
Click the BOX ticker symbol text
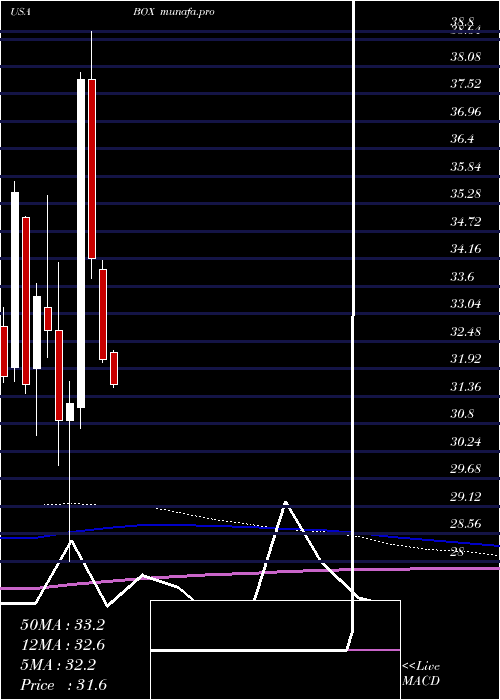pyautogui.click(x=143, y=12)
